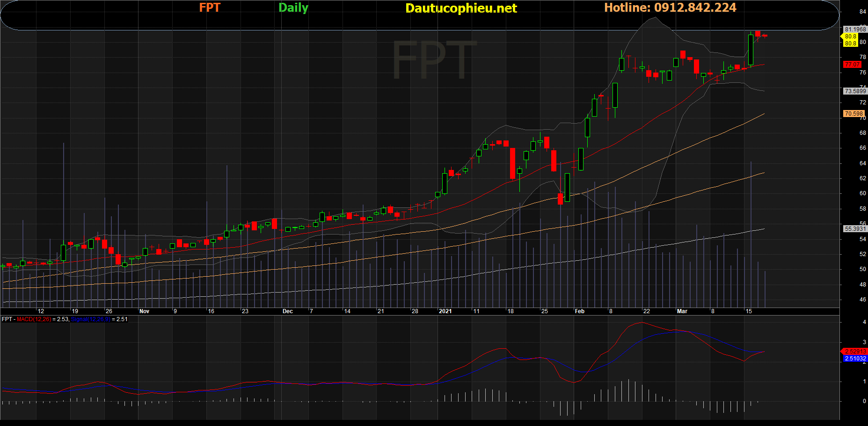Select the Signal(12,26,9) legend label
Screen dimensions: 868x426
(91, 319)
